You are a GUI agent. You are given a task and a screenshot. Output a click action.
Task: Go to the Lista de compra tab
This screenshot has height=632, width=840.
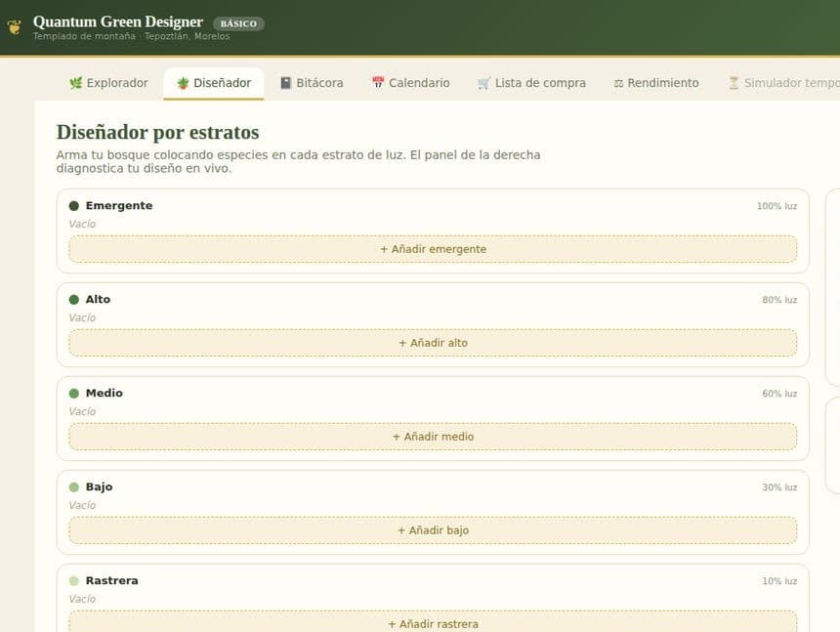pos(531,83)
